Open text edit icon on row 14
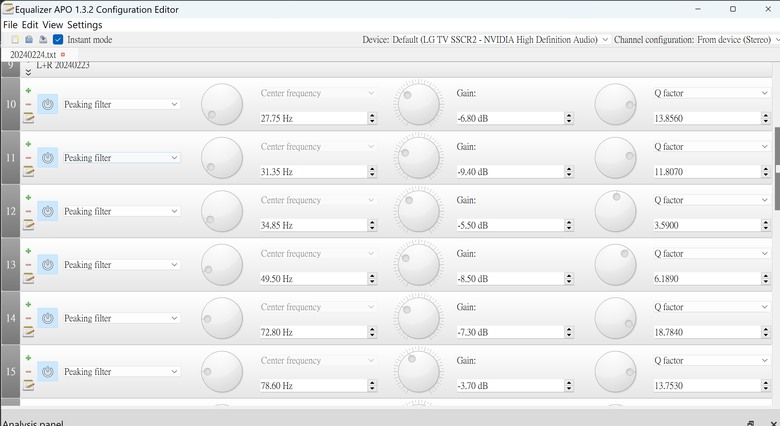Image resolution: width=780 pixels, height=426 pixels. (x=28, y=331)
